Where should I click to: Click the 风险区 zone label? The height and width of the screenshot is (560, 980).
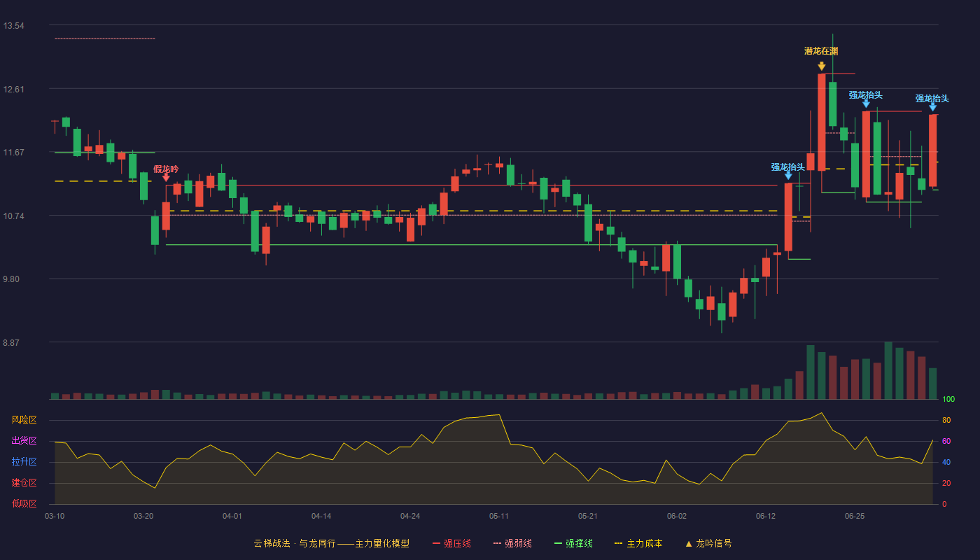point(24,420)
